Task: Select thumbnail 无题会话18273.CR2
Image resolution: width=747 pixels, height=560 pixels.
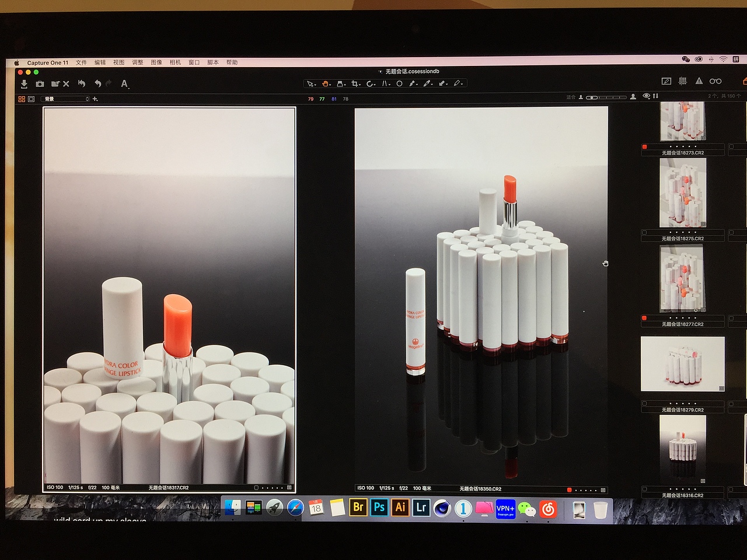Action: pos(682,121)
